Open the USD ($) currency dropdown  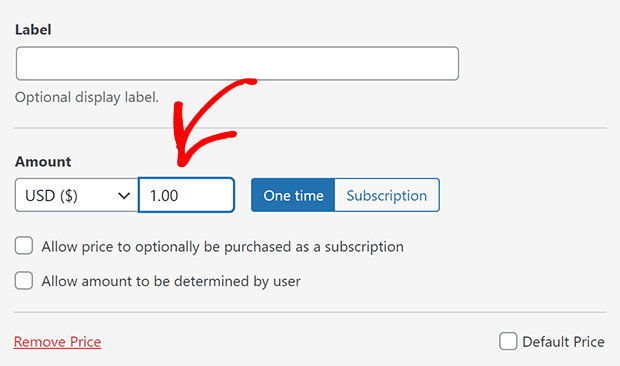tap(77, 195)
